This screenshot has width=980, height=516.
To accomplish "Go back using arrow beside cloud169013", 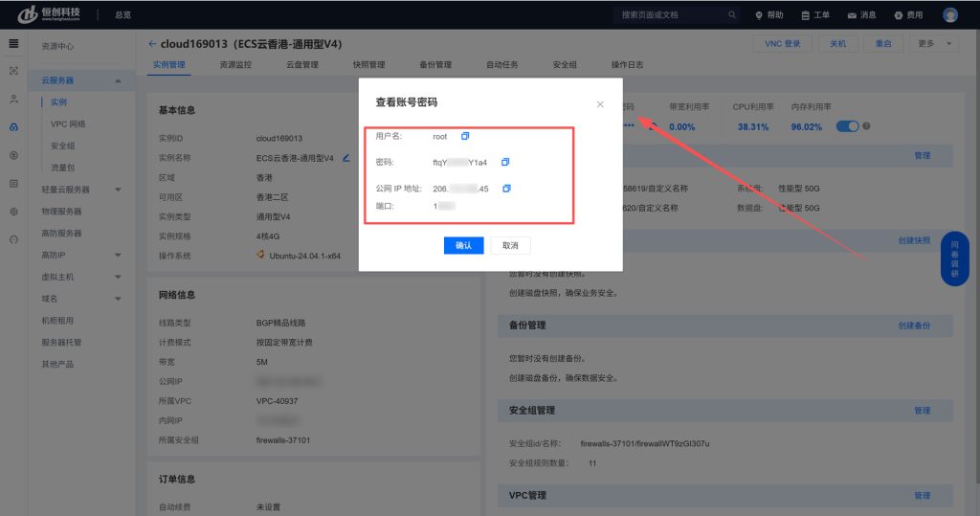I will click(152, 44).
